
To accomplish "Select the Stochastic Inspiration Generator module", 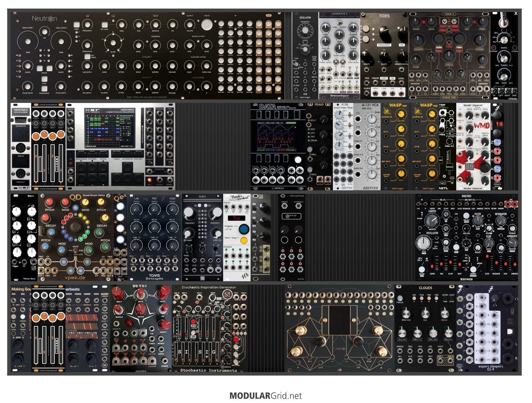I will click(209, 329).
